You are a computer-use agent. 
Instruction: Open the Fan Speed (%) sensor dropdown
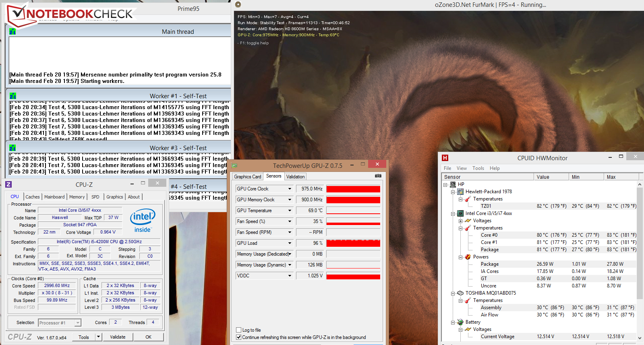click(x=290, y=221)
